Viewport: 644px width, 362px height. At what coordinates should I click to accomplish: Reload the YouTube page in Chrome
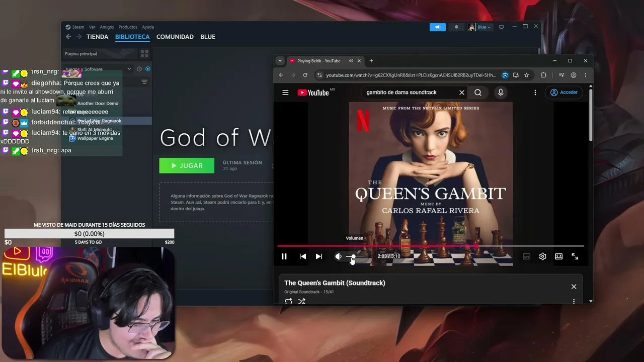coord(305,75)
